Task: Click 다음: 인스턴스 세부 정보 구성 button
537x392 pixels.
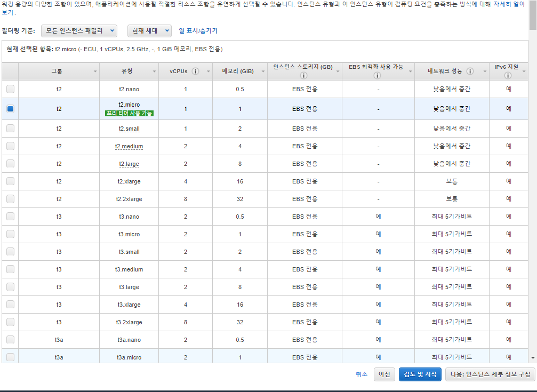Action: point(490,374)
